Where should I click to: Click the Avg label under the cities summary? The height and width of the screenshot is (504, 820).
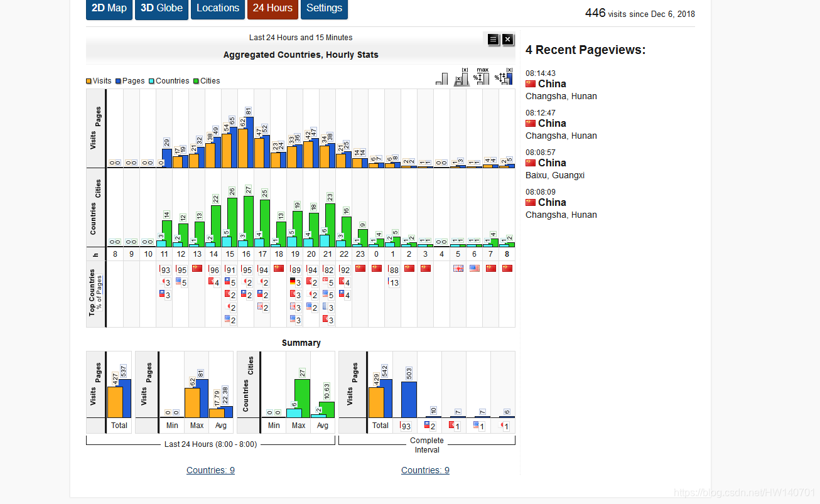pyautogui.click(x=323, y=426)
